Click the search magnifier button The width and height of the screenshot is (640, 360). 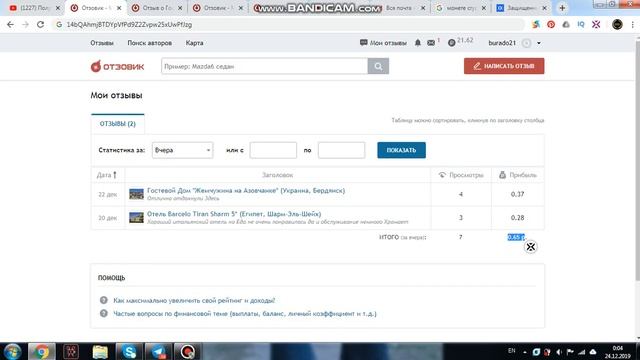pos(378,66)
